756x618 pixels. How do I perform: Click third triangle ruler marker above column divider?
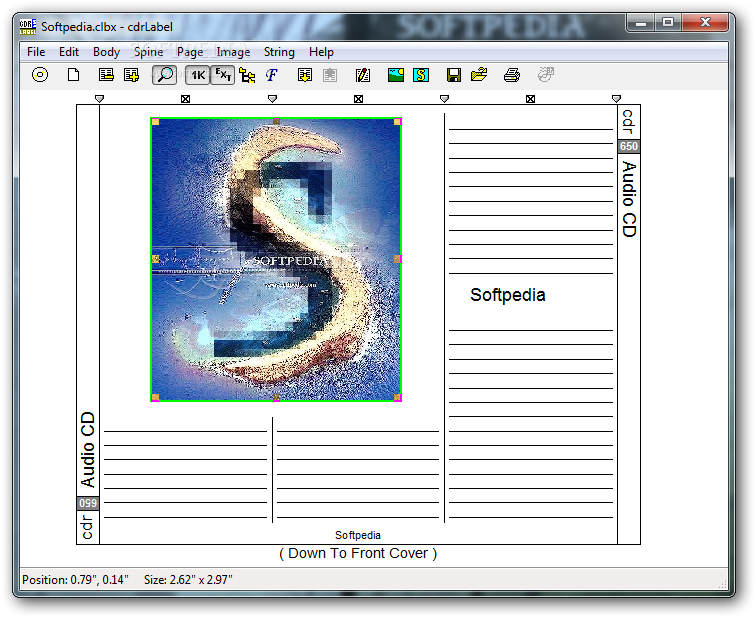tap(445, 99)
